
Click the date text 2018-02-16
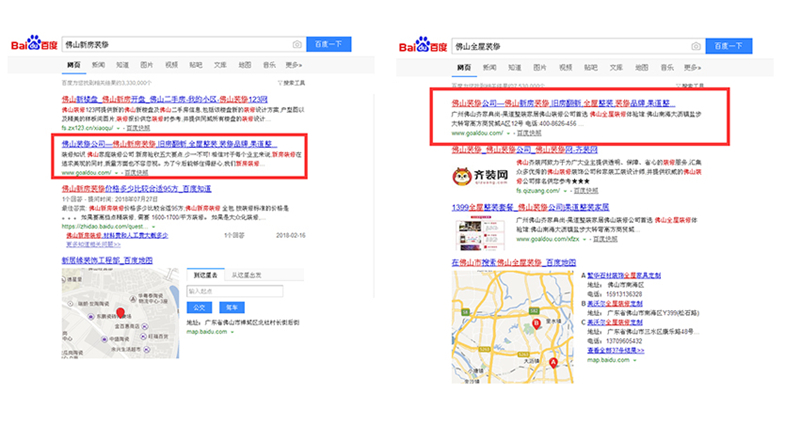[291, 236]
